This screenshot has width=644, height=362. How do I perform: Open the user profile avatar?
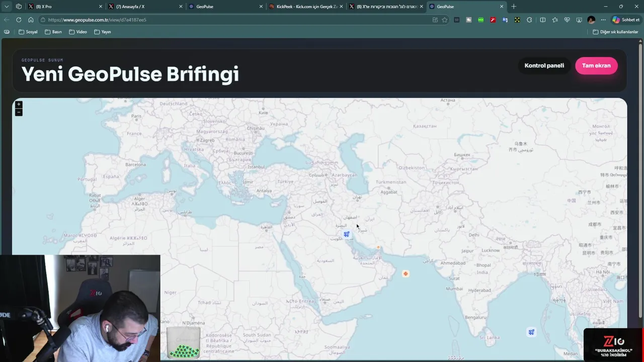tap(591, 20)
